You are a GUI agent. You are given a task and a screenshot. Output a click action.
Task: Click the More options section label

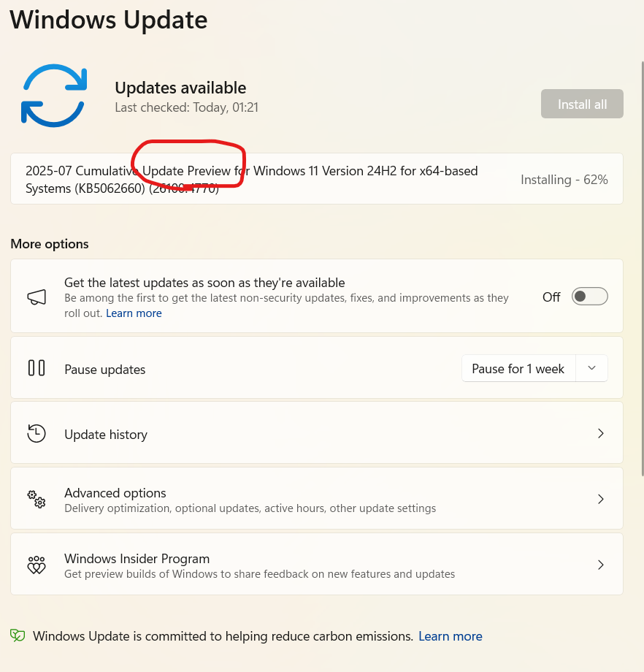click(x=50, y=244)
